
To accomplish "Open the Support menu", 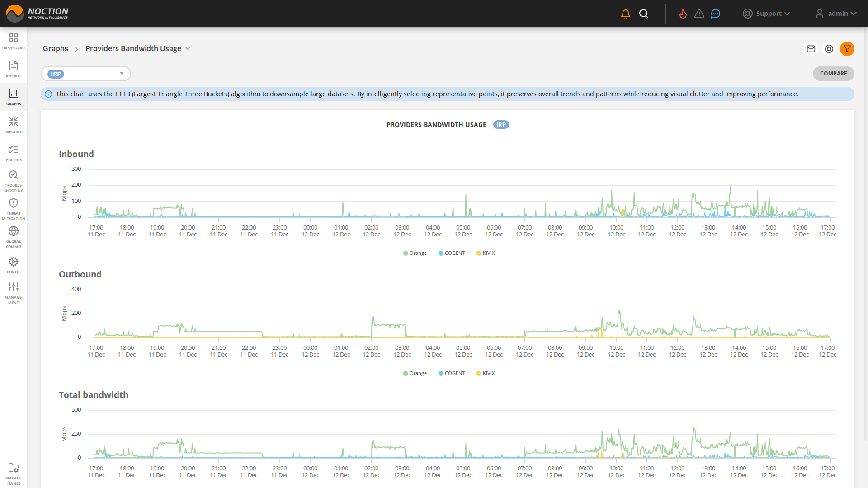I will pos(767,14).
